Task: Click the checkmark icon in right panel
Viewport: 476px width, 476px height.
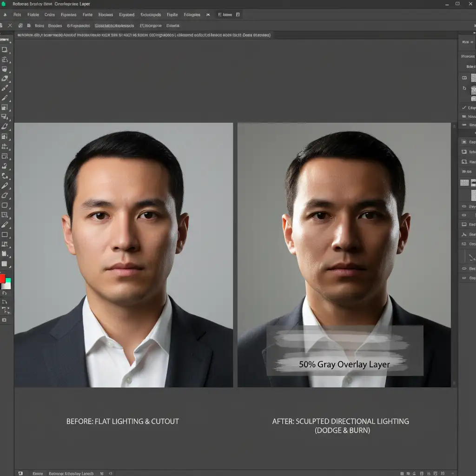Action: tap(464, 107)
